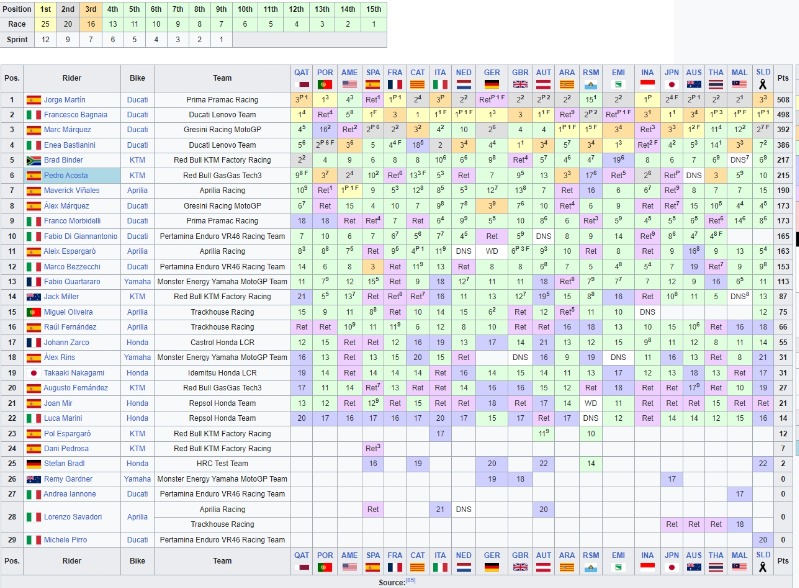Select the WD cell in Aleix Espargaró's row

pyautogui.click(x=492, y=251)
